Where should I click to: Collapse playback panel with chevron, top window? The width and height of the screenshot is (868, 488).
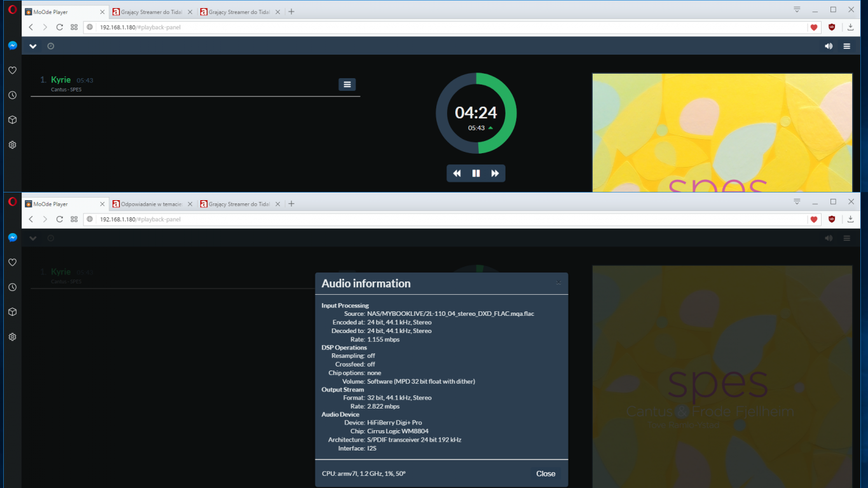pos(33,46)
